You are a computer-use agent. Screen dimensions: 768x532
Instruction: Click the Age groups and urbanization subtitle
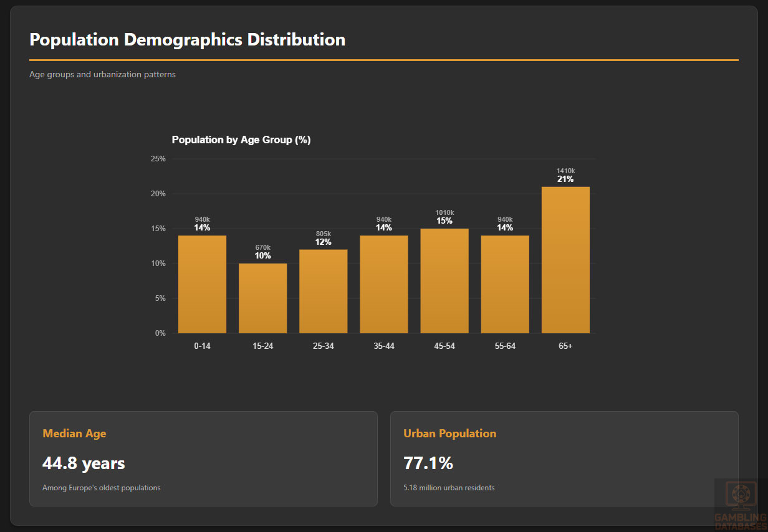(x=102, y=75)
